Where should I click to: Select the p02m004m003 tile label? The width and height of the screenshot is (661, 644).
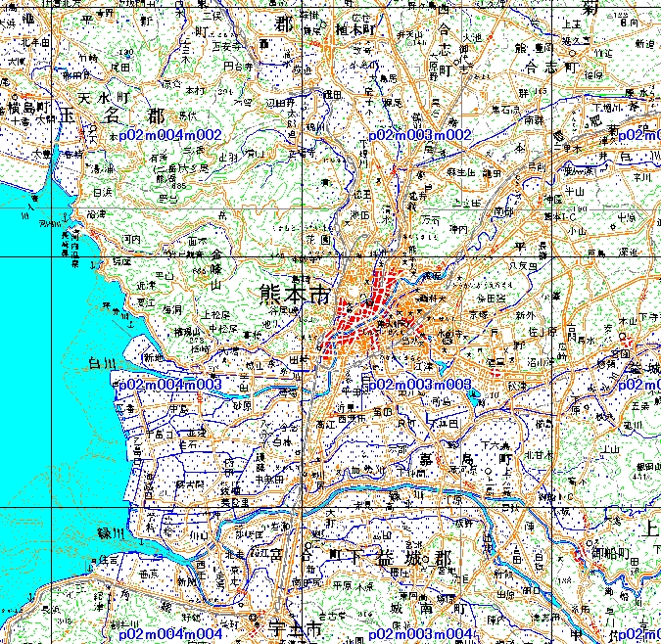pos(169,386)
